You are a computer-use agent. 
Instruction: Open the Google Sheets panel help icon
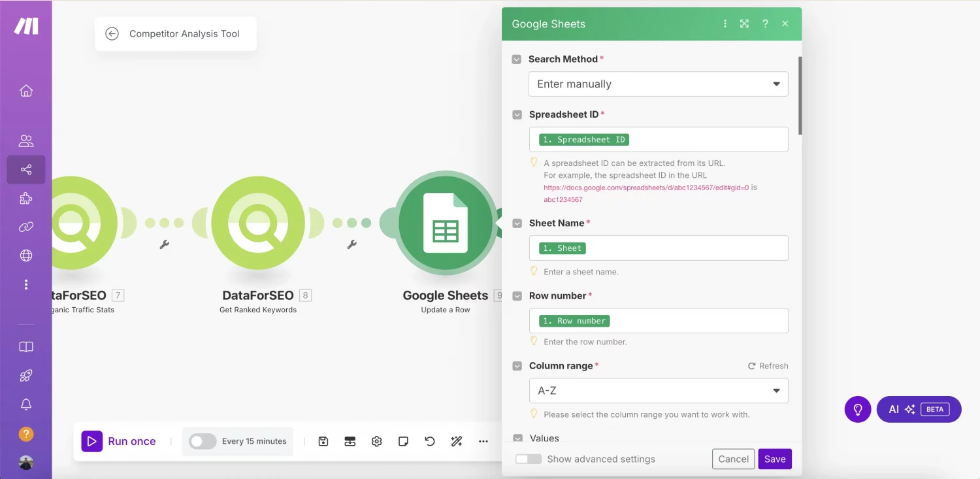point(765,24)
